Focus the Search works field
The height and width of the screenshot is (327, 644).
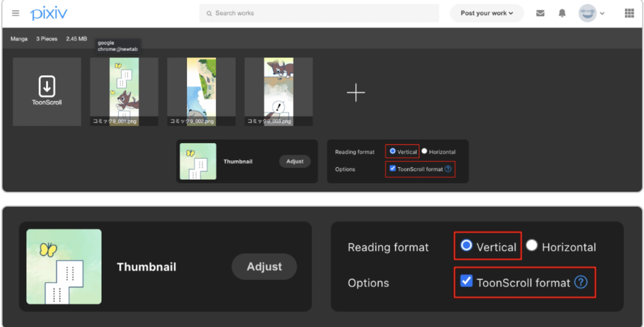[319, 13]
